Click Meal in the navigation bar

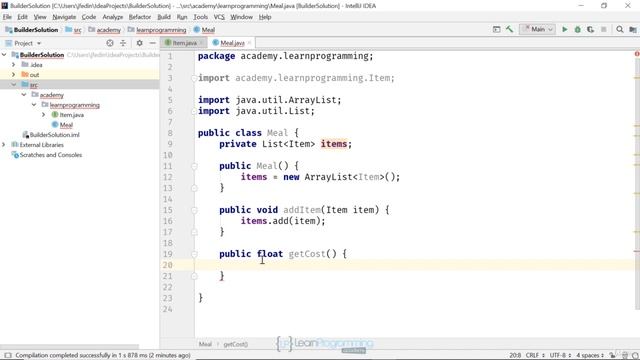(204, 30)
